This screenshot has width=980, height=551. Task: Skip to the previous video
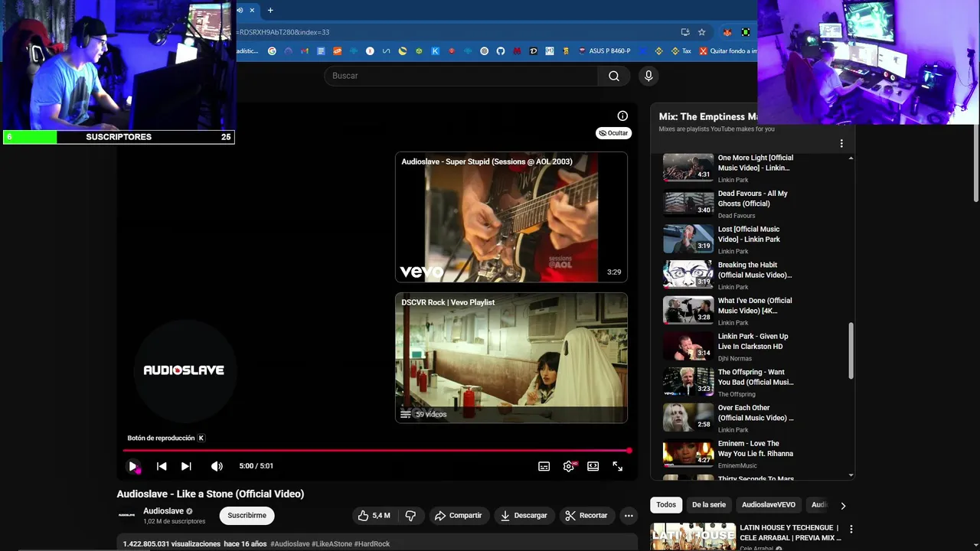162,466
